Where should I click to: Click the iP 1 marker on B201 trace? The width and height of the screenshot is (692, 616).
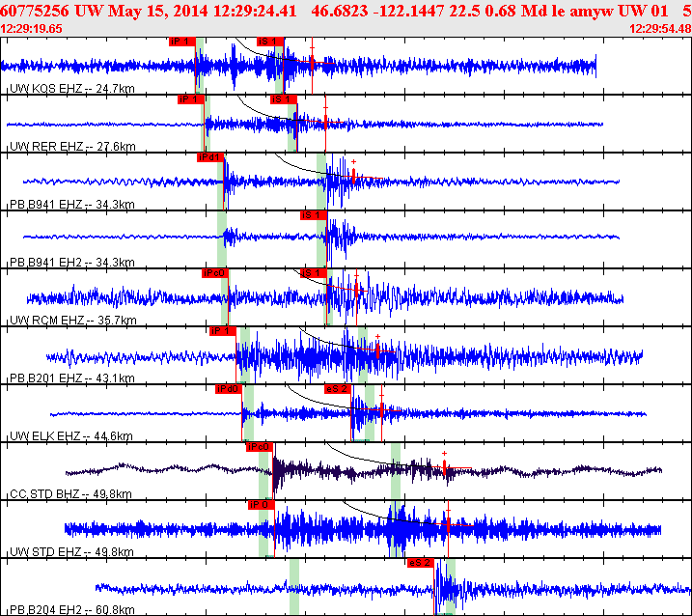click(222, 331)
